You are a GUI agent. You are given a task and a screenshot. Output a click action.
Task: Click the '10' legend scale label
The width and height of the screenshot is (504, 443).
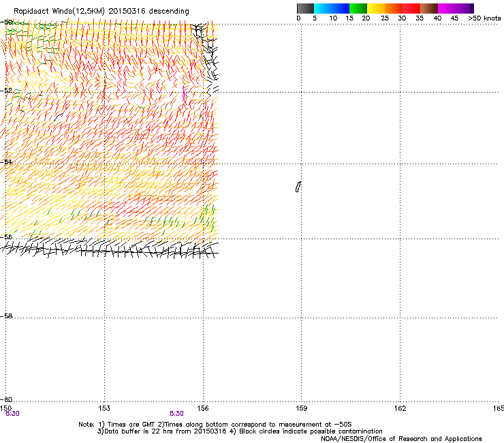[333, 18]
